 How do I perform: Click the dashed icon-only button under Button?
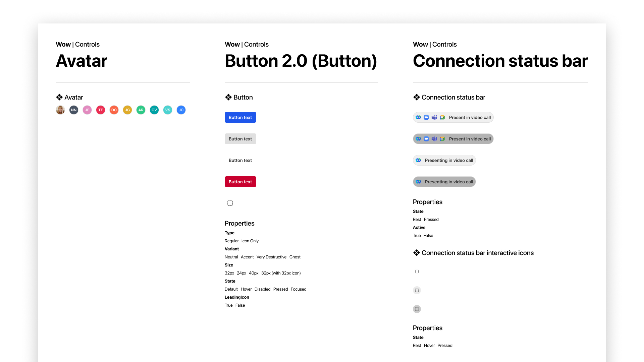[x=230, y=203]
